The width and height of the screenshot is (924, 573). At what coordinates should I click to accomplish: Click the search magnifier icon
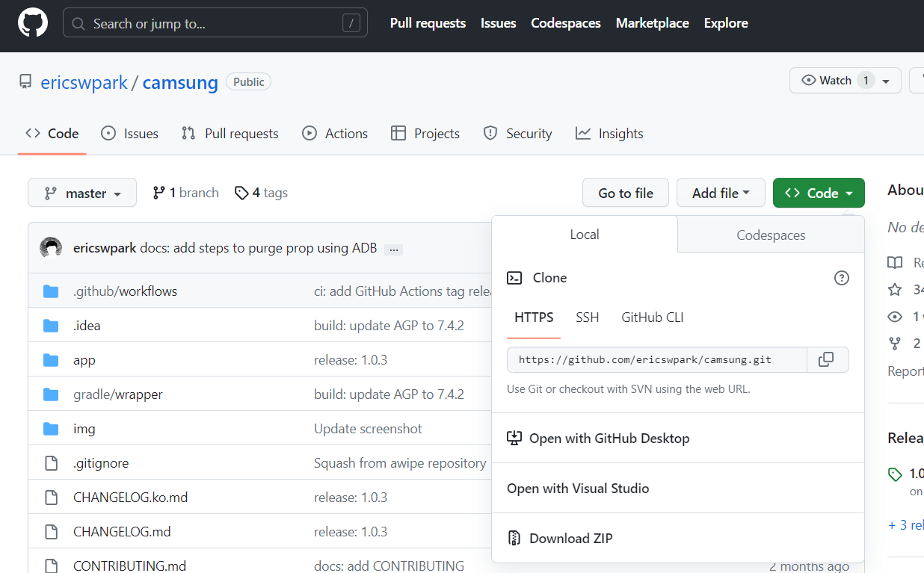78,24
